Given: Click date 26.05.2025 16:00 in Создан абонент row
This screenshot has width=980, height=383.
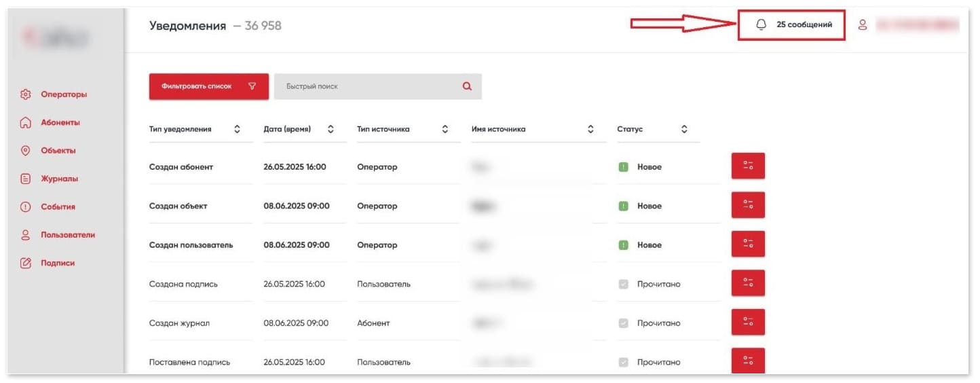Looking at the screenshot, I should coord(295,167).
